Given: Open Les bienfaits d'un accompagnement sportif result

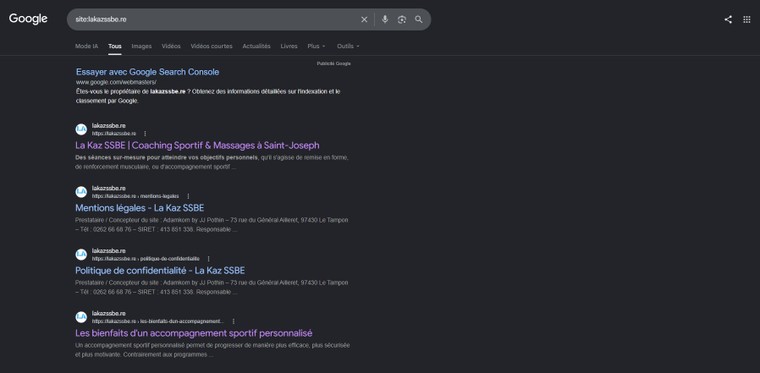Looking at the screenshot, I should pos(194,333).
